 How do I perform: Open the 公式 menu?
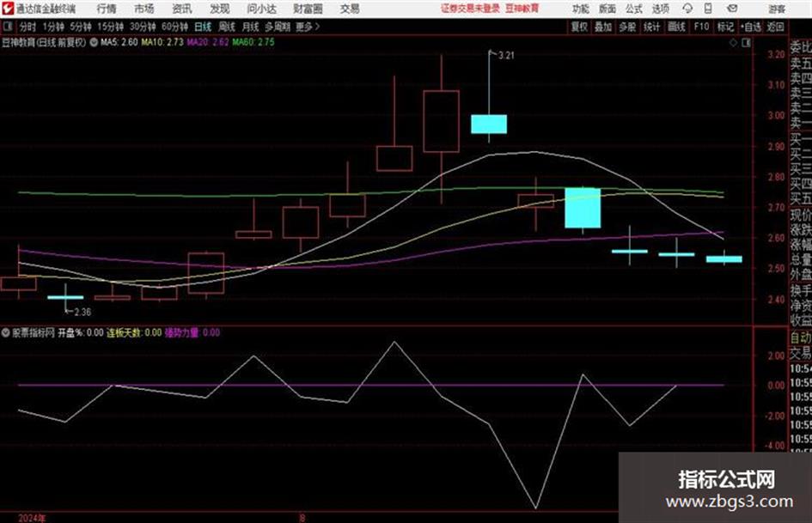click(634, 9)
